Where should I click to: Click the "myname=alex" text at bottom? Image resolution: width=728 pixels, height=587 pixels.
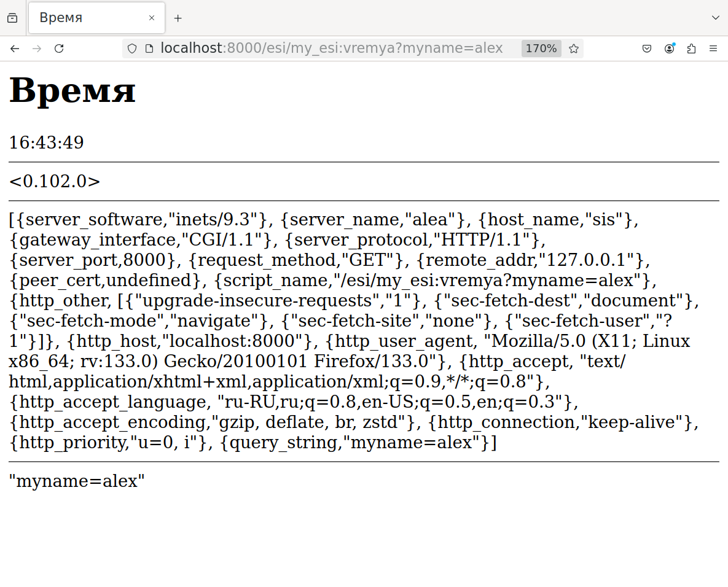coord(77,481)
